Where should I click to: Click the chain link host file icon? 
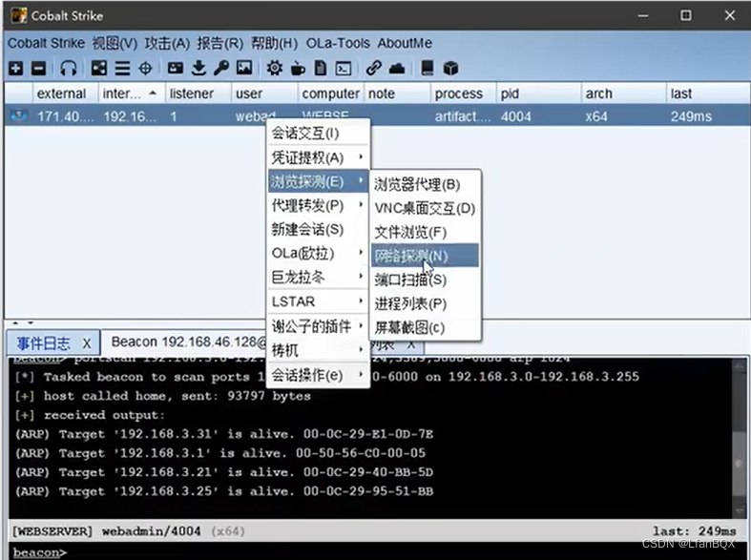(373, 69)
